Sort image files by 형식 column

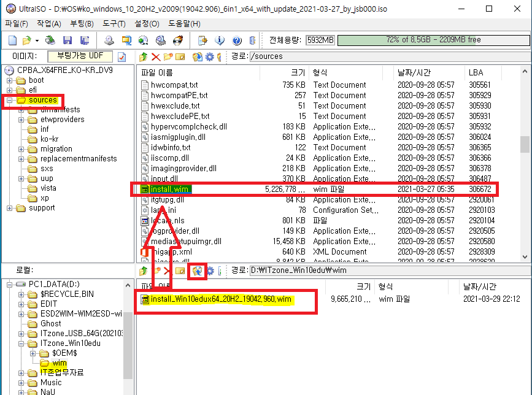tap(346, 72)
